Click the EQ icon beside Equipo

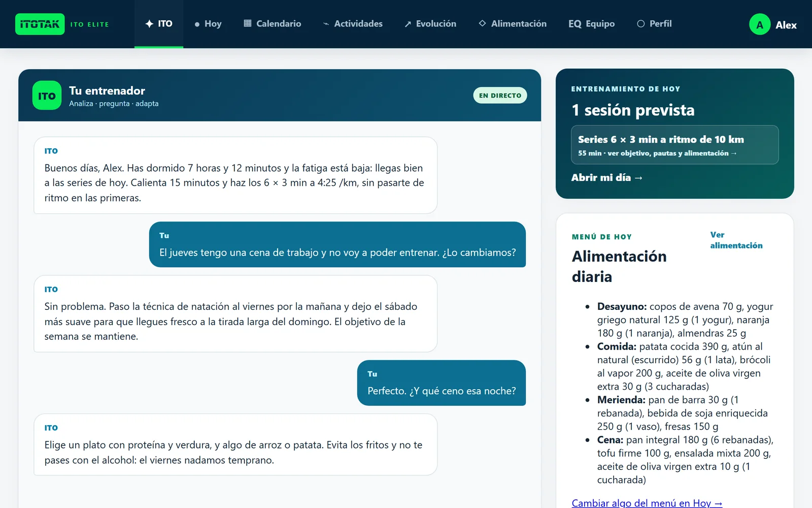(574, 24)
